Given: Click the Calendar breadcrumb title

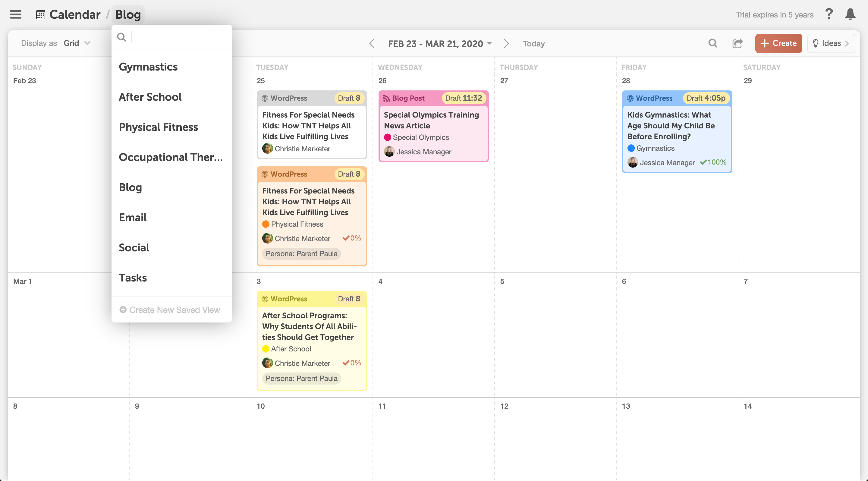Looking at the screenshot, I should [75, 14].
